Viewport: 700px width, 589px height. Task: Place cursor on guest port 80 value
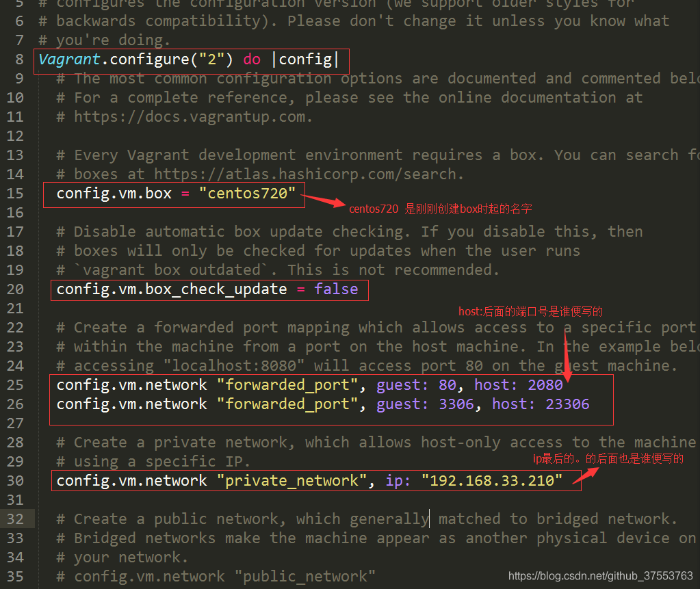pos(448,385)
